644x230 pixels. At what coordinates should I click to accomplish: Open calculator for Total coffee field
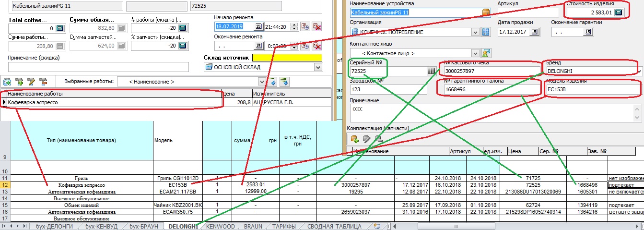[60, 28]
